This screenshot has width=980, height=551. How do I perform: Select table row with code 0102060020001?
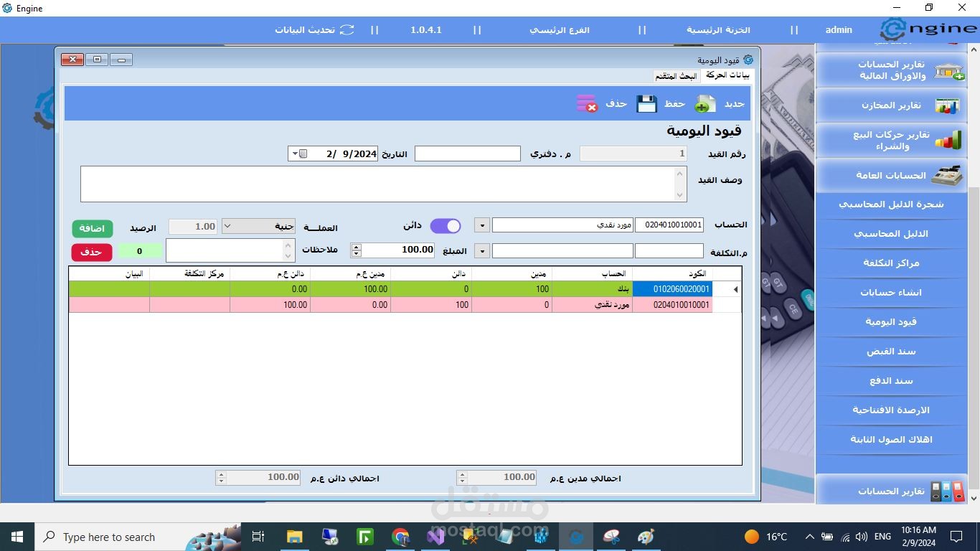pyautogui.click(x=405, y=289)
